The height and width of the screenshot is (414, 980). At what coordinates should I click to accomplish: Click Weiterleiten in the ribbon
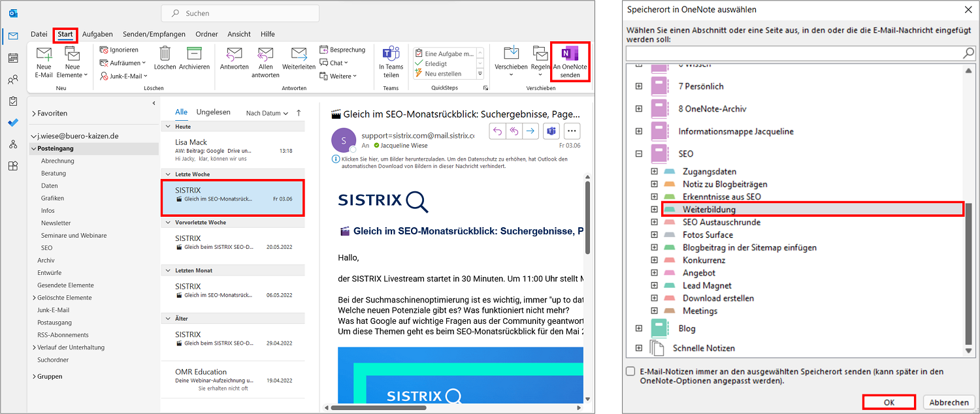pyautogui.click(x=299, y=58)
